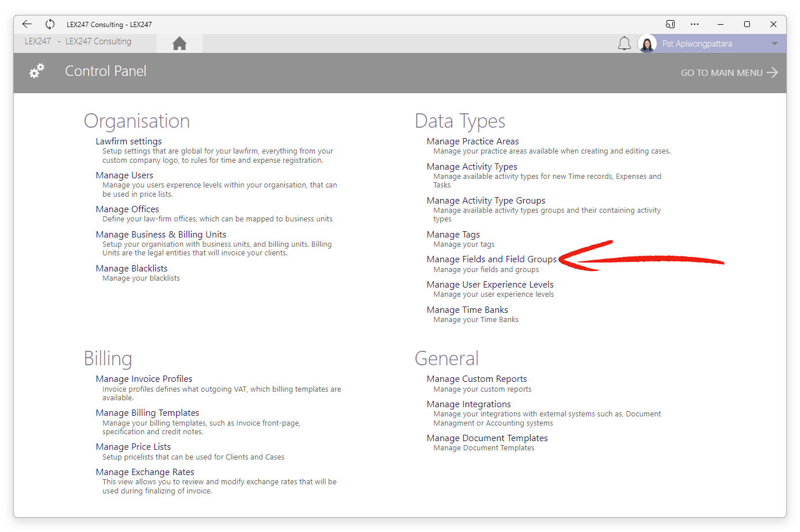This screenshot has width=800, height=532.
Task: Click the refresh icon in the title bar
Action: 50,24
